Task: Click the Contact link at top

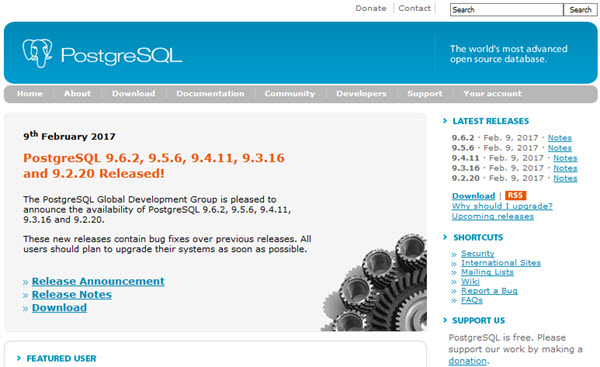Action: pos(414,8)
